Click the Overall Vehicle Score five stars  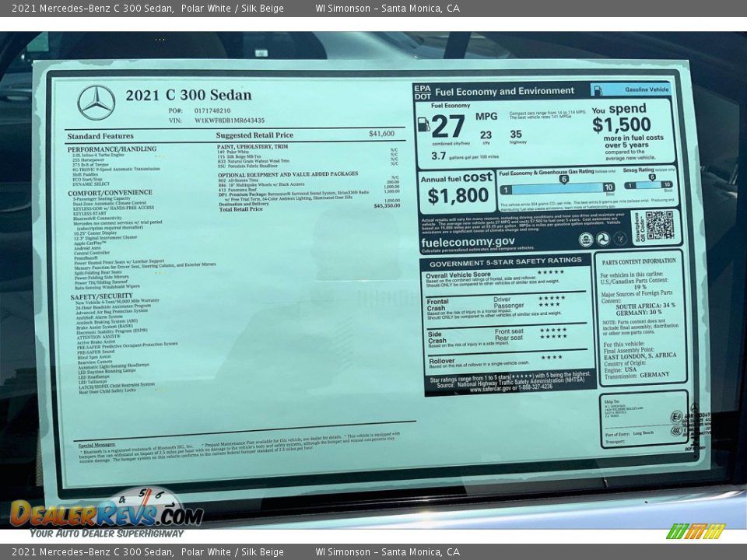tap(550, 272)
